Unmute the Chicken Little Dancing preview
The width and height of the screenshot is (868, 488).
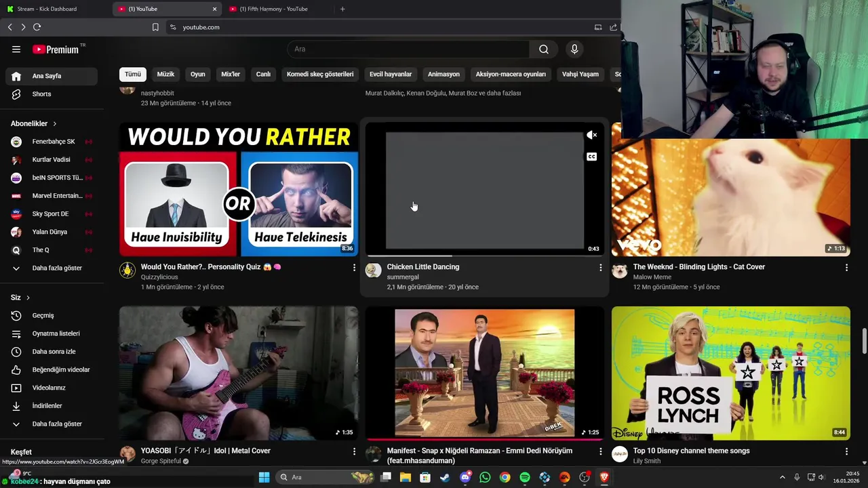(x=592, y=135)
